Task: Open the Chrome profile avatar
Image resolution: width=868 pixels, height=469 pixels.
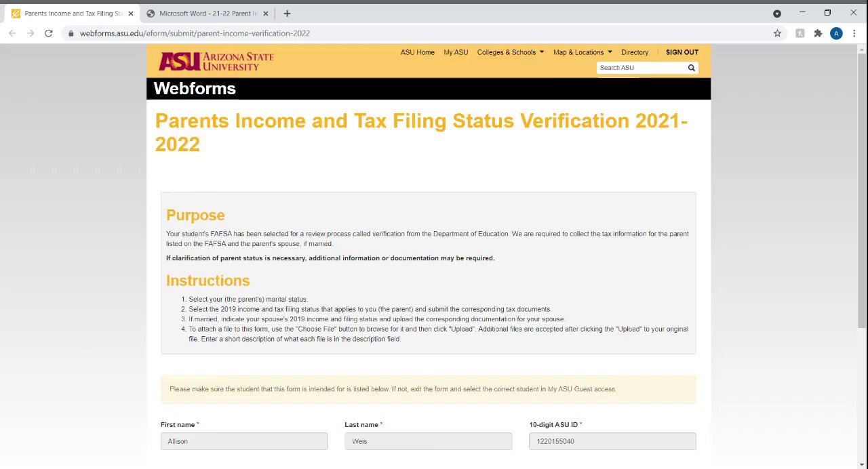Action: pyautogui.click(x=836, y=33)
